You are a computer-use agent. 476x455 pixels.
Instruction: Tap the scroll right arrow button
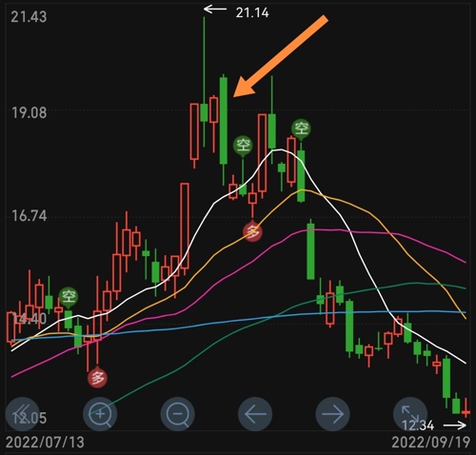[332, 414]
